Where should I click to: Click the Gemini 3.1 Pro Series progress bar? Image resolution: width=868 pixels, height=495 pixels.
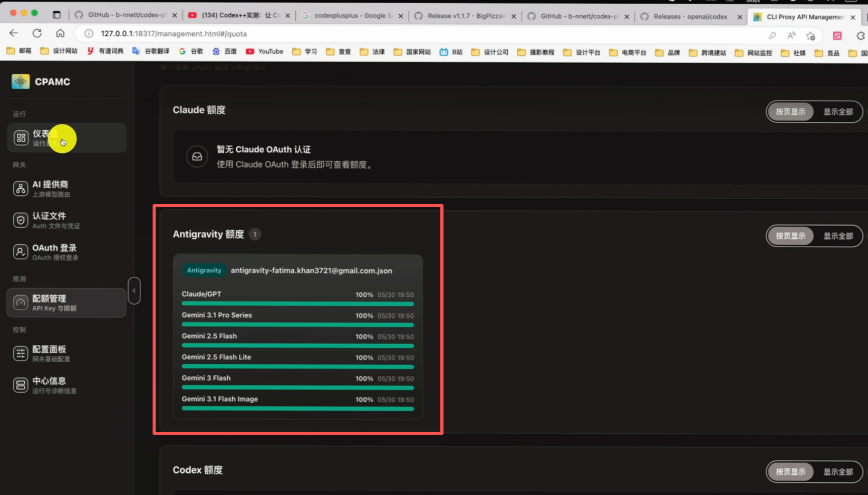[x=297, y=325]
